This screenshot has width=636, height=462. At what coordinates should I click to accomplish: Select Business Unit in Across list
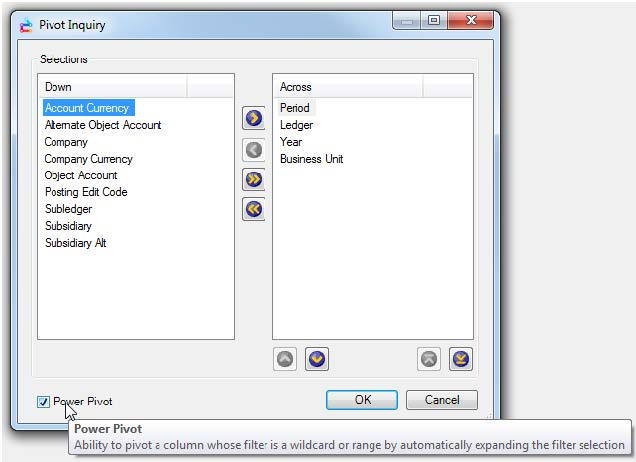(x=311, y=159)
